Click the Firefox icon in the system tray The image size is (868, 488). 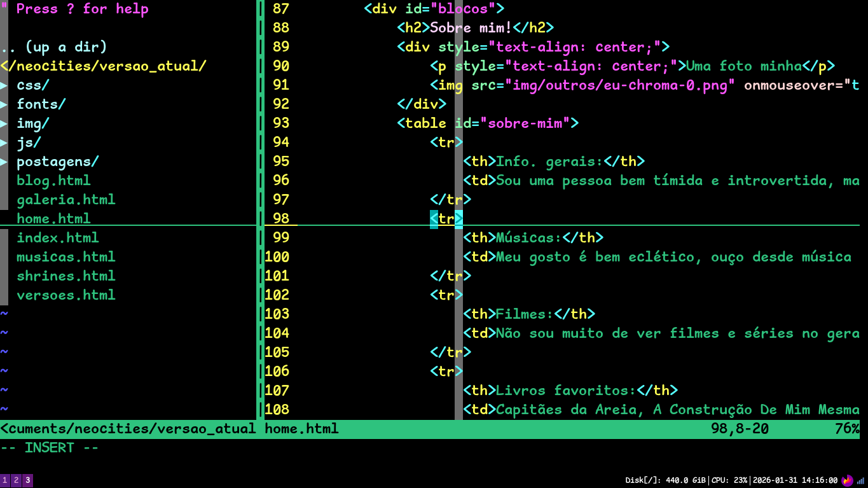(x=846, y=480)
